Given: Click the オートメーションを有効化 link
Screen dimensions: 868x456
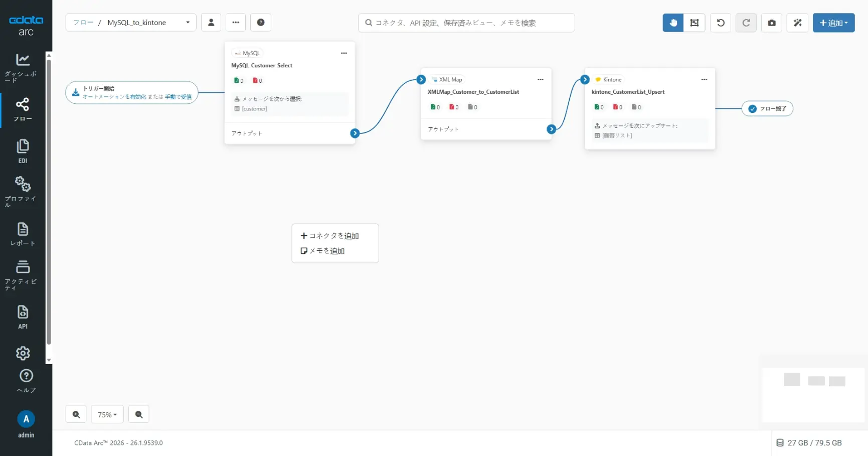Looking at the screenshot, I should click(x=114, y=97).
